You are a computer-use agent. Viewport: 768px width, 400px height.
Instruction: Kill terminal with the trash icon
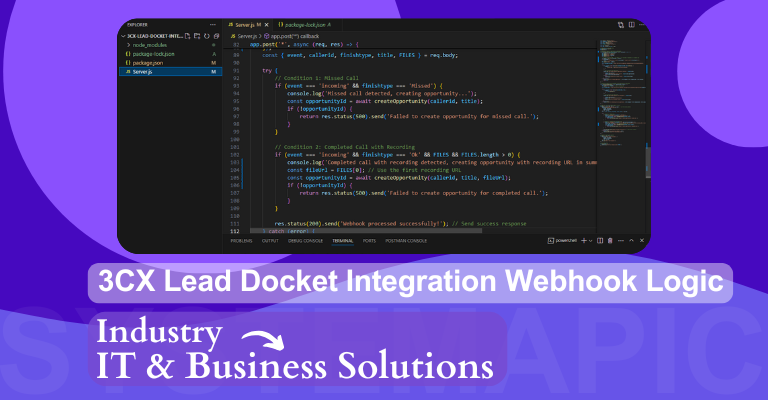[610, 241]
